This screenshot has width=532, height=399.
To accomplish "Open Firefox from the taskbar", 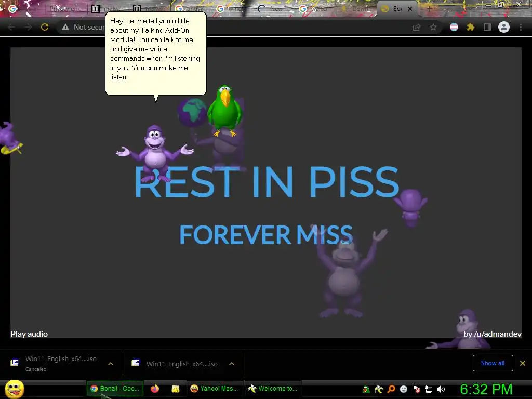I will click(x=155, y=389).
